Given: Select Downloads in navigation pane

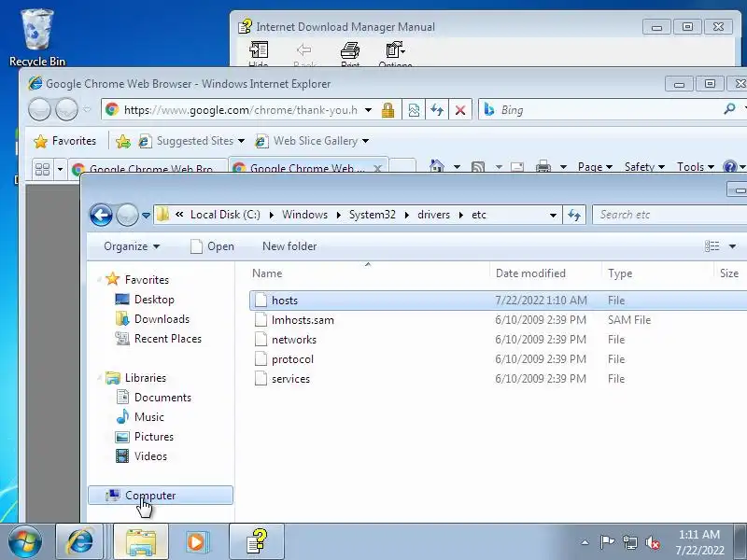Looking at the screenshot, I should coord(152,319).
